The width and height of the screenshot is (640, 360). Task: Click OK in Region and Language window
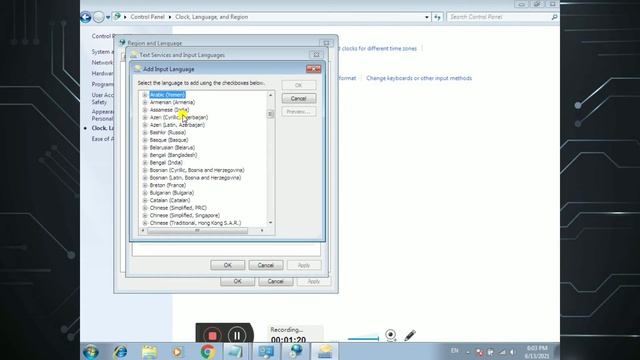(x=238, y=282)
